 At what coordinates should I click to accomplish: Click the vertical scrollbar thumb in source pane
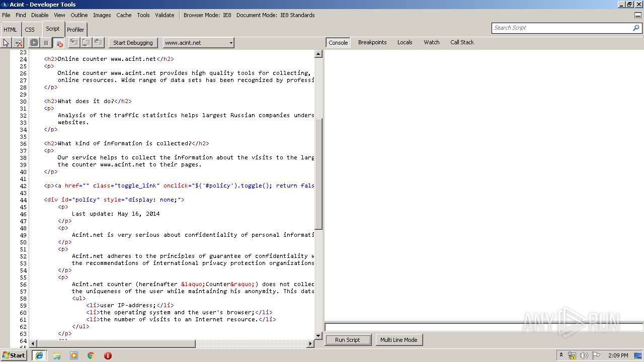[x=318, y=173]
